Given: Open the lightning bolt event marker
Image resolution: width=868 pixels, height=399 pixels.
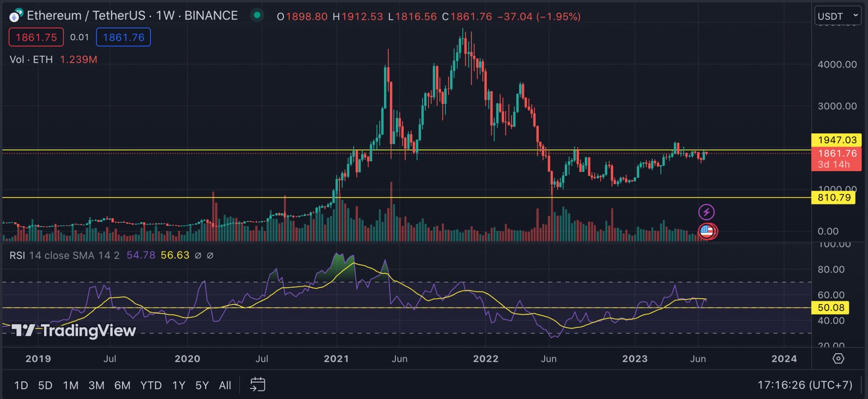Looking at the screenshot, I should [x=706, y=212].
